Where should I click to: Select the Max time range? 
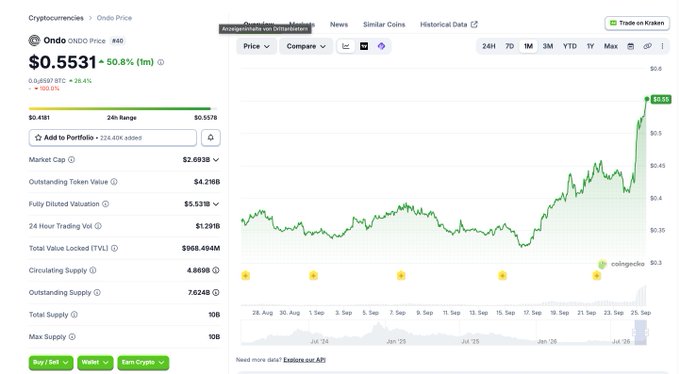coord(611,46)
